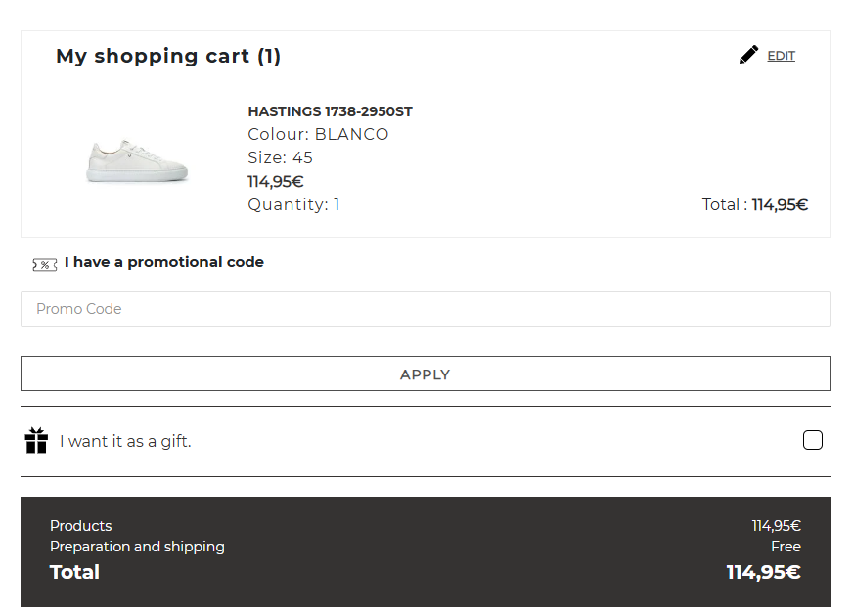Click the Quantity: 1 text

click(293, 205)
